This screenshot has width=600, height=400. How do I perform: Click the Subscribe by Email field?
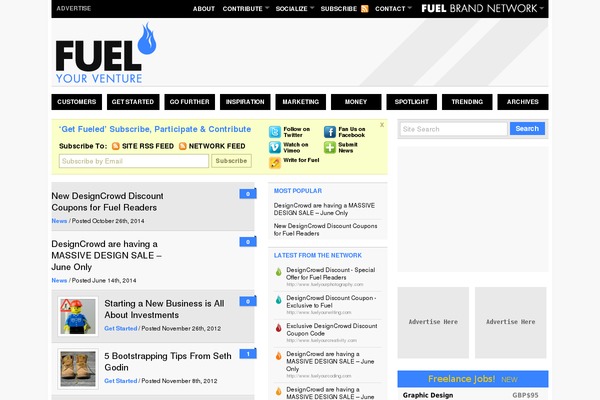click(x=134, y=161)
